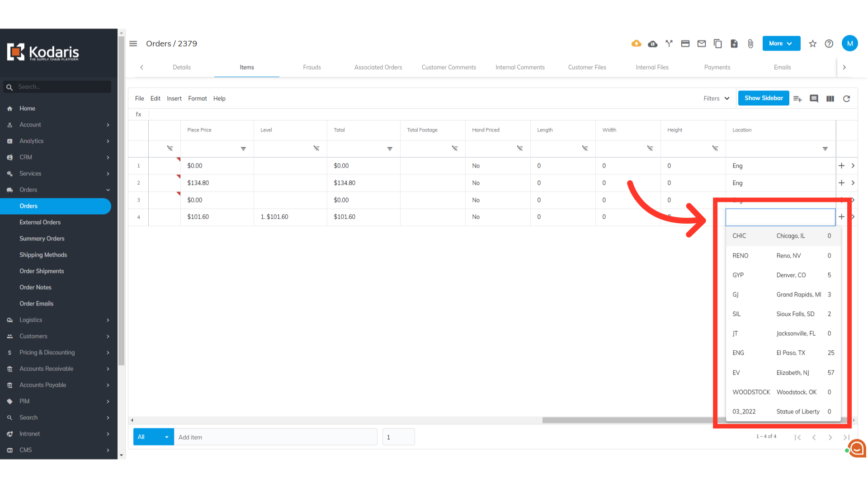The image size is (868, 488).
Task: Click the Add item input field
Action: tap(276, 437)
